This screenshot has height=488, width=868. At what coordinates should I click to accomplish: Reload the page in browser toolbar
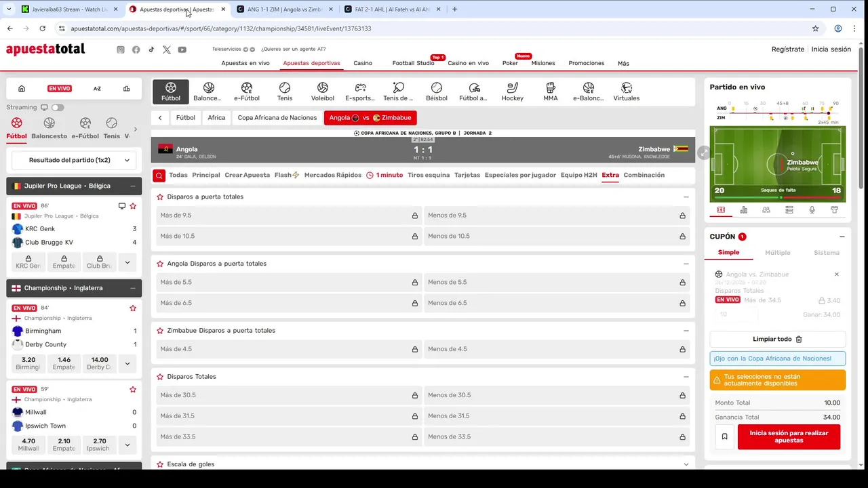[x=42, y=28]
